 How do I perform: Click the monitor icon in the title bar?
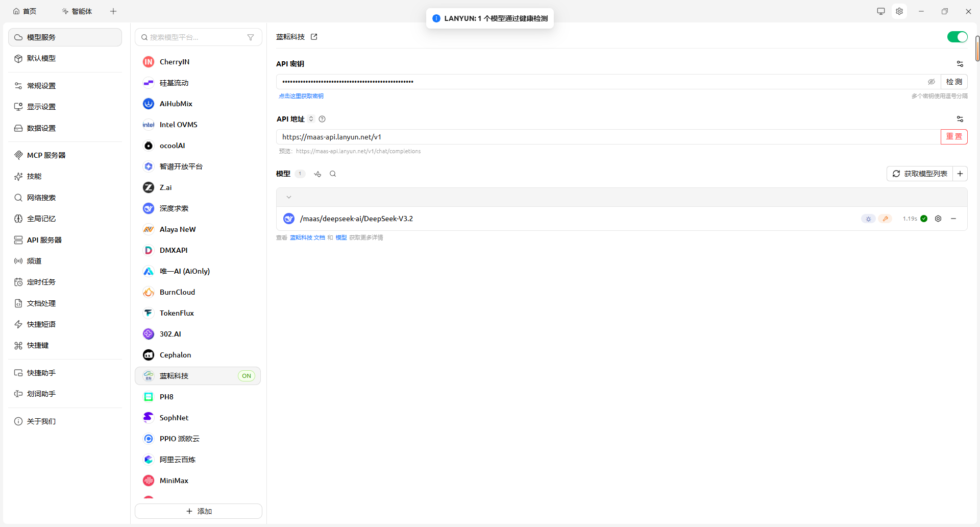[x=881, y=11]
